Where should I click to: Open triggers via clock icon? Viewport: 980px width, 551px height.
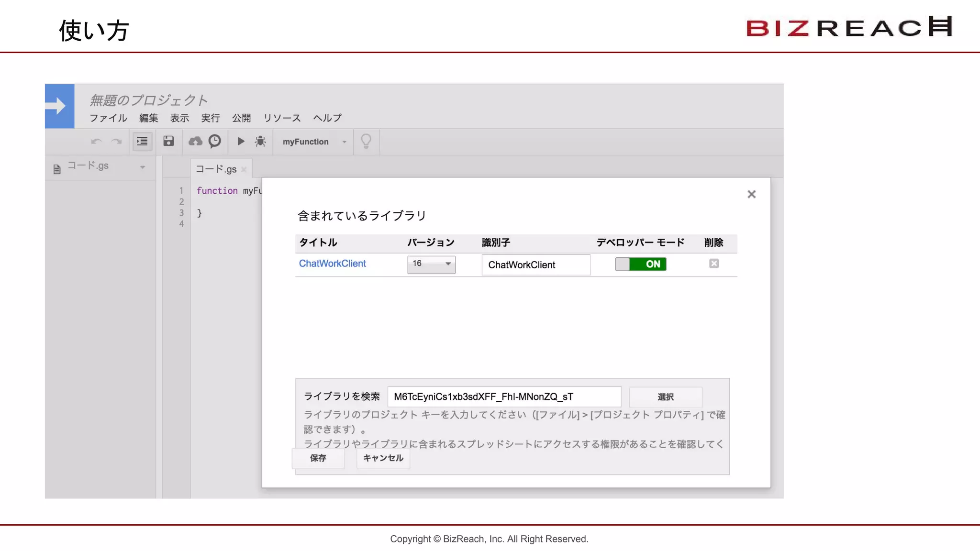pyautogui.click(x=215, y=141)
